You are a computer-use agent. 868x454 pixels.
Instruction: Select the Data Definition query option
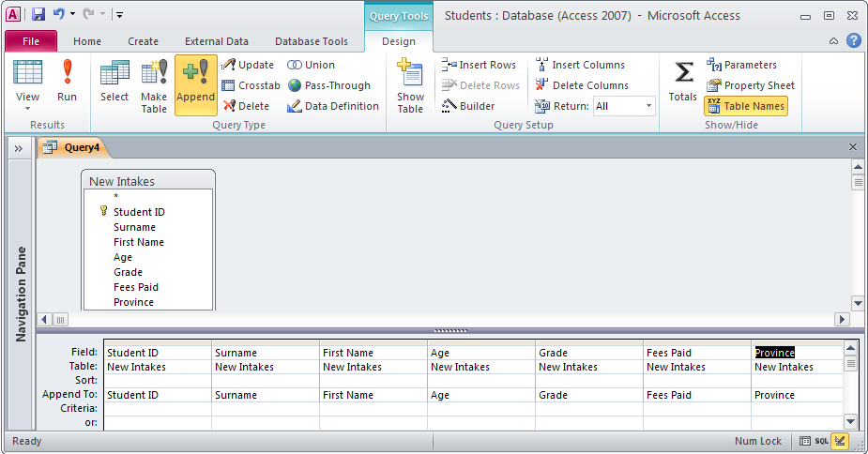pos(333,106)
